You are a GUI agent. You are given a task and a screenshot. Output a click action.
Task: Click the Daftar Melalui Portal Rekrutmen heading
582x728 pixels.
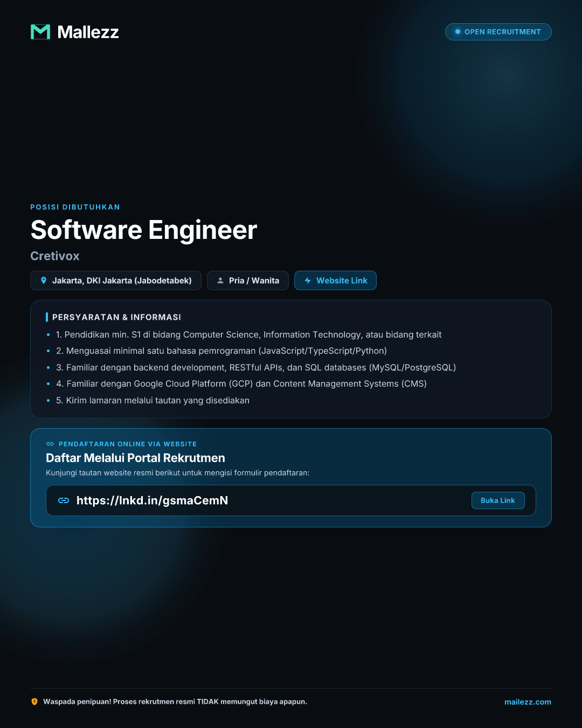pyautogui.click(x=135, y=458)
